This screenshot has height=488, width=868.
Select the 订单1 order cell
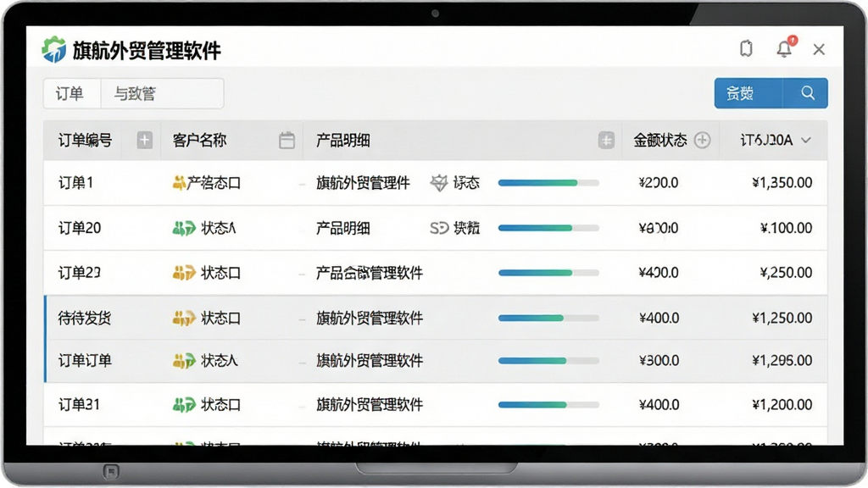click(x=75, y=183)
